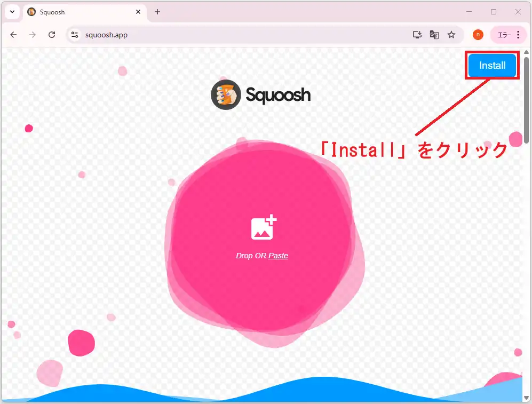
Task: Click the install app icon in address bar
Action: [417, 35]
